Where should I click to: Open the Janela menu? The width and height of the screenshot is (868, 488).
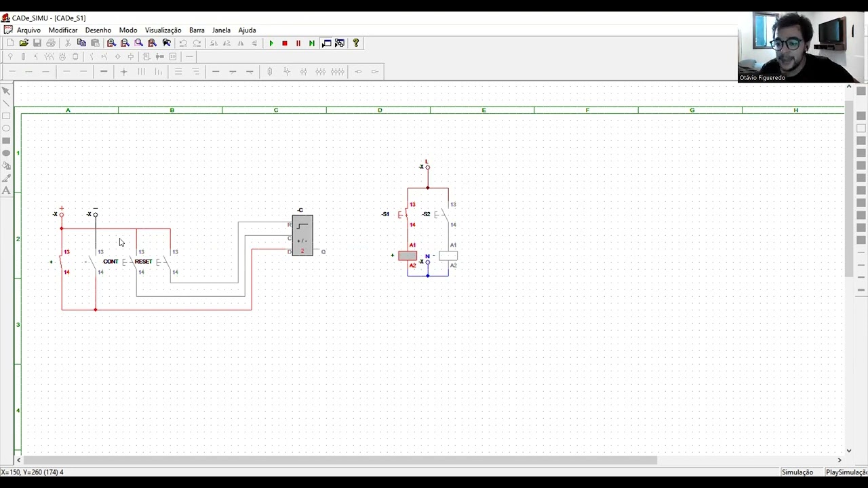coord(221,30)
